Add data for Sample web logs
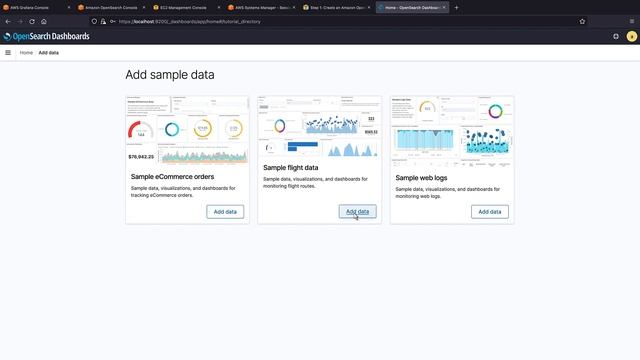Viewport: 640px width, 360px height. tap(490, 212)
